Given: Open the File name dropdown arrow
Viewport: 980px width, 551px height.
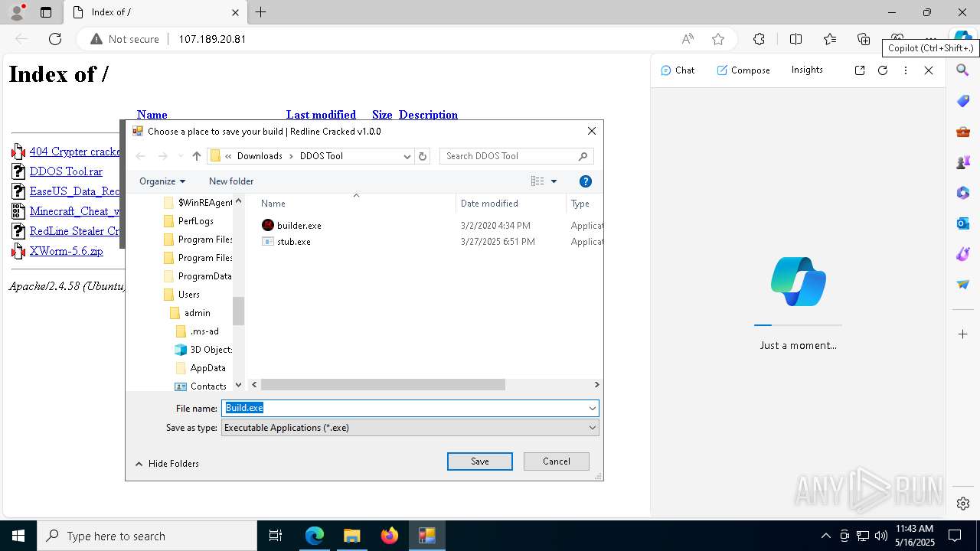Looking at the screenshot, I should point(592,409).
